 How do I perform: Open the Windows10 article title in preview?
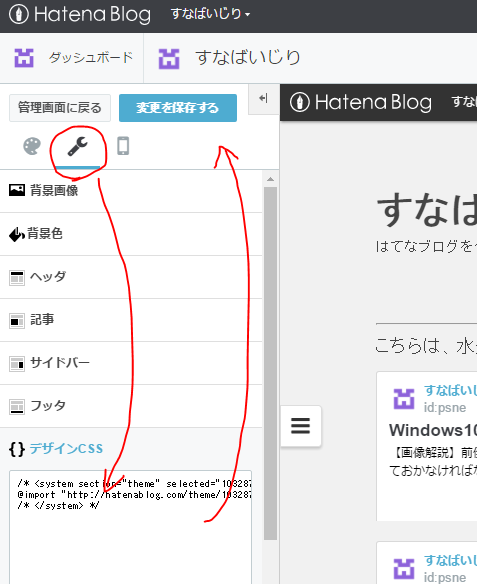pos(433,431)
